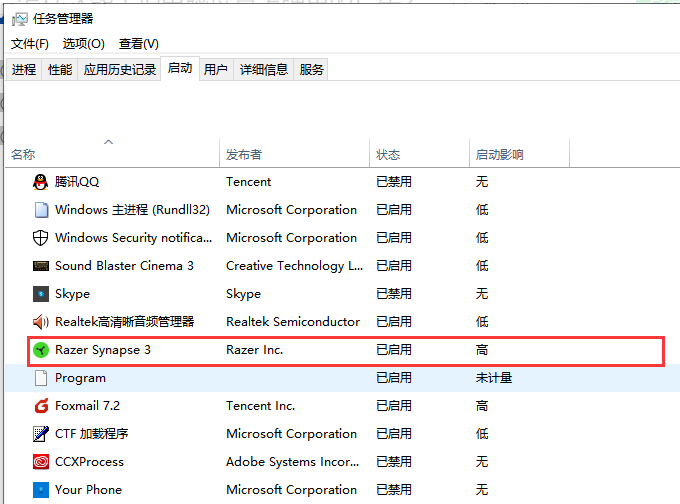Sort by the 发布者 column header
This screenshot has height=504, width=680.
click(244, 155)
